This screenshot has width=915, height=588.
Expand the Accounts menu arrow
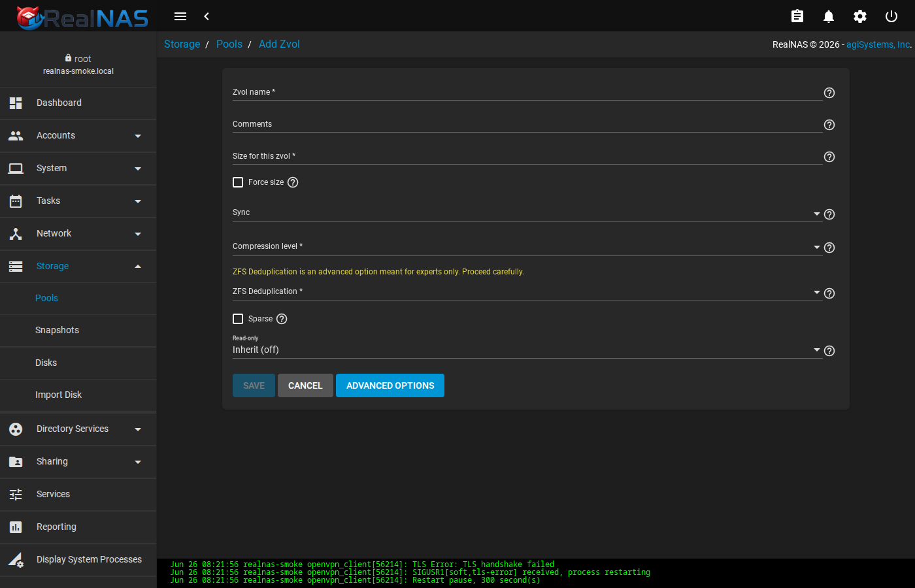coord(138,136)
